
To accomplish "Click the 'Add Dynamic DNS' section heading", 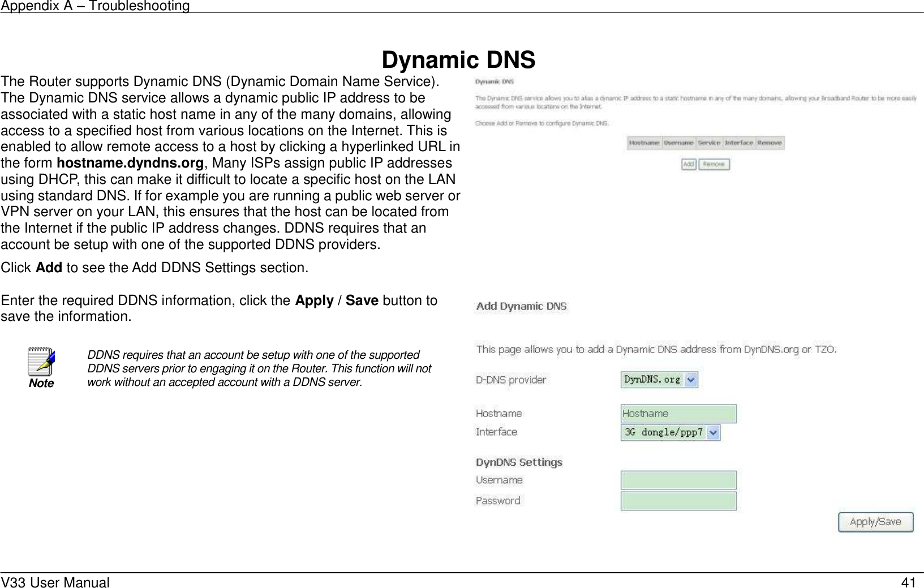I will tap(521, 306).
